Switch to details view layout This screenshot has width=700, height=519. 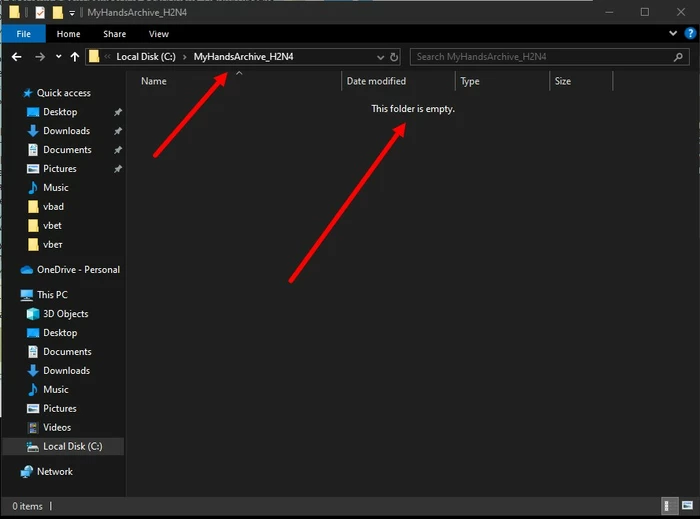669,506
